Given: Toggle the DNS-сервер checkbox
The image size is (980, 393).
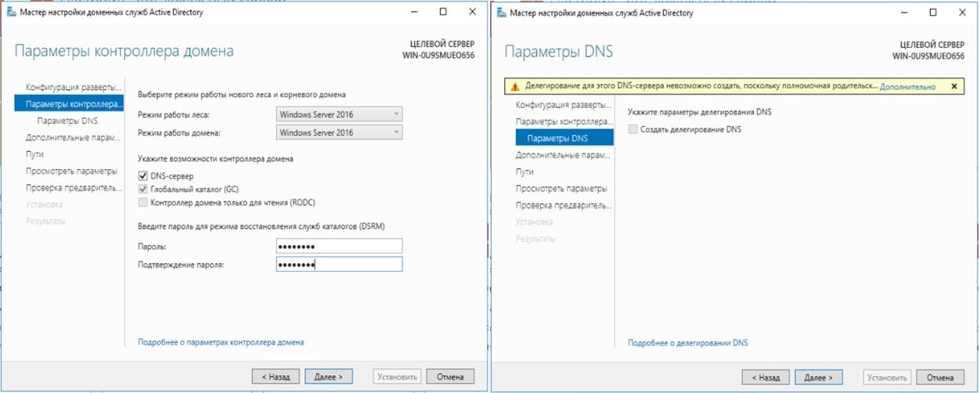Looking at the screenshot, I should 142,176.
